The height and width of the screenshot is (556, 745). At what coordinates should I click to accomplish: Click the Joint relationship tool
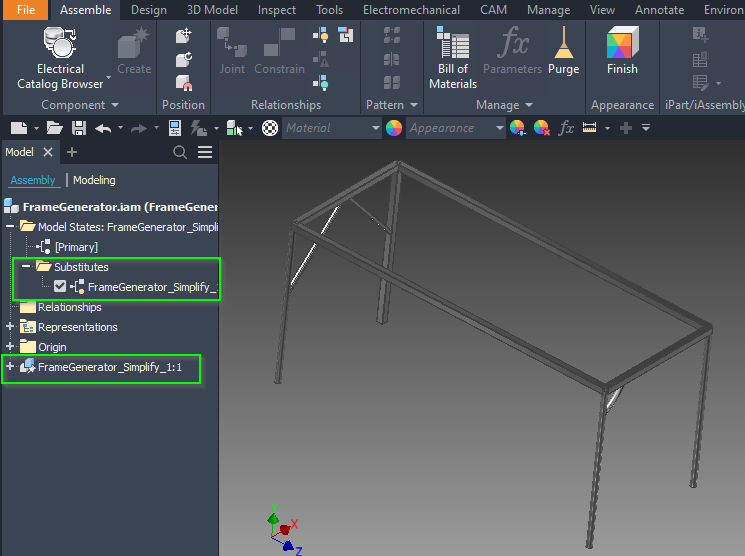232,50
